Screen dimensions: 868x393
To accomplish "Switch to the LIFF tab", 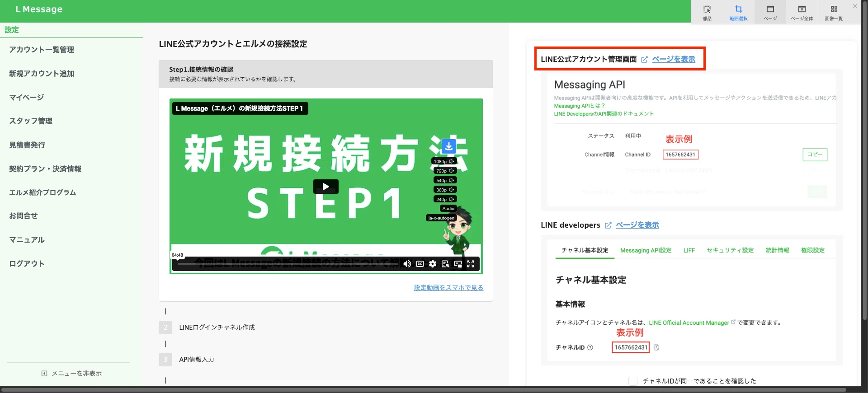I will point(689,250).
